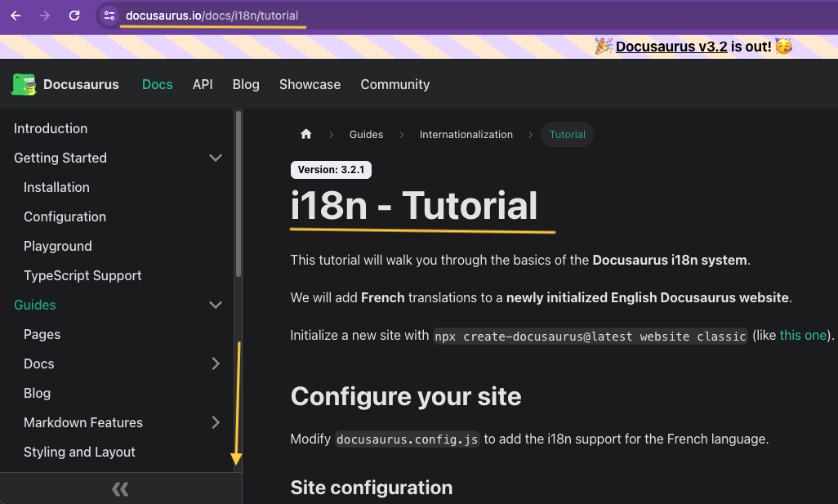Image resolution: width=838 pixels, height=504 pixels.
Task: Open the Blog guide in sidebar
Action: click(37, 393)
